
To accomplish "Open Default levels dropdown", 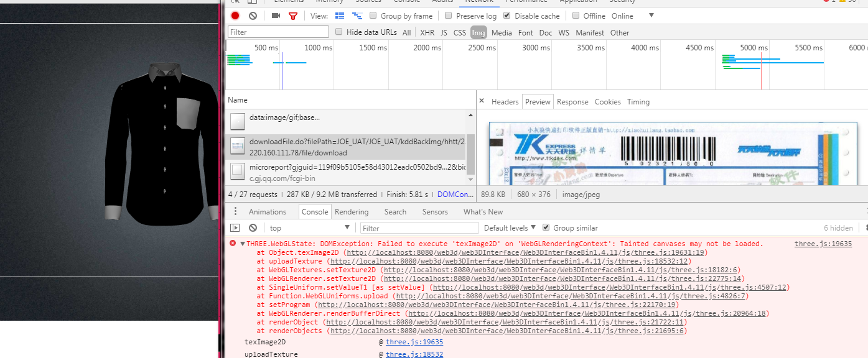I will tap(510, 228).
